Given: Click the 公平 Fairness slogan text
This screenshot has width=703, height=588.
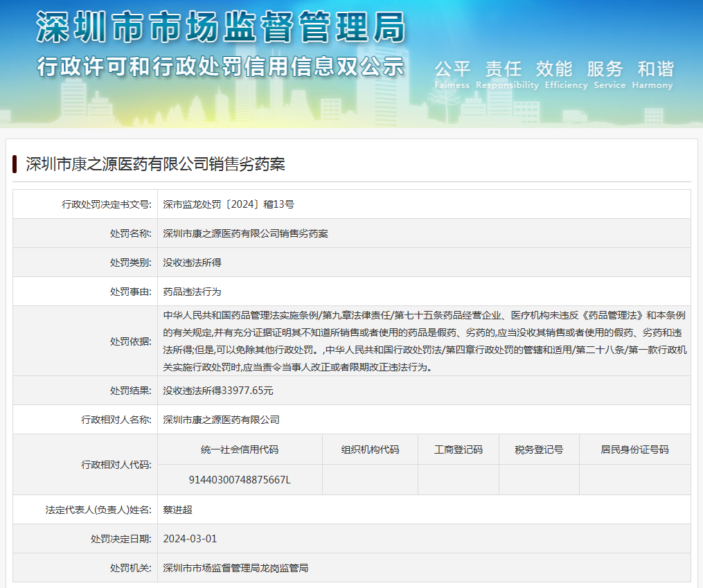Looking at the screenshot, I should coord(452,75).
